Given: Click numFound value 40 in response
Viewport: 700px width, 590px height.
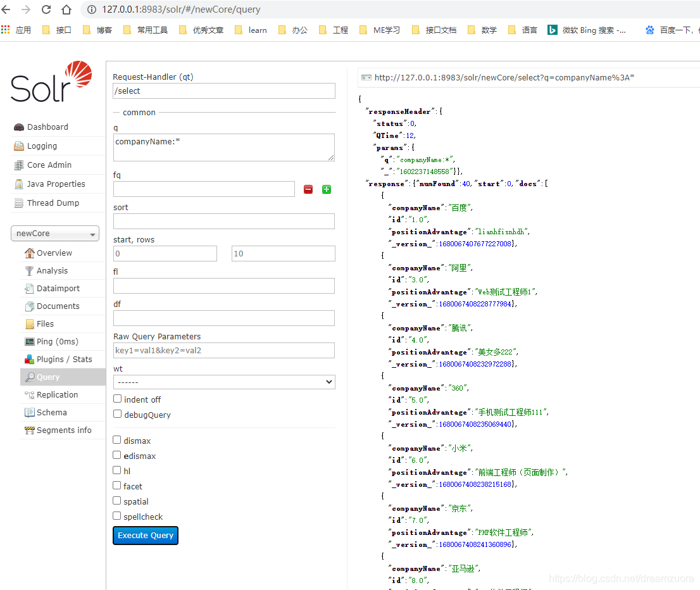Looking at the screenshot, I should tap(466, 184).
